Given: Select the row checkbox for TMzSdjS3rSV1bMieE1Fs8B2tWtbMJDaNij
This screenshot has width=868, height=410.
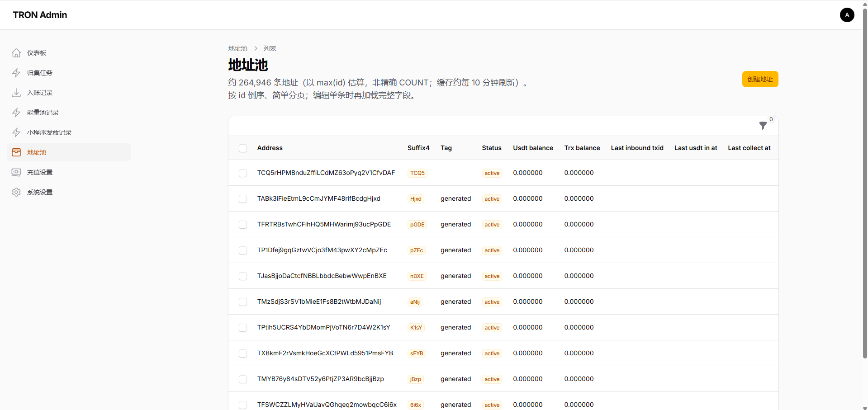Looking at the screenshot, I should coord(243,302).
